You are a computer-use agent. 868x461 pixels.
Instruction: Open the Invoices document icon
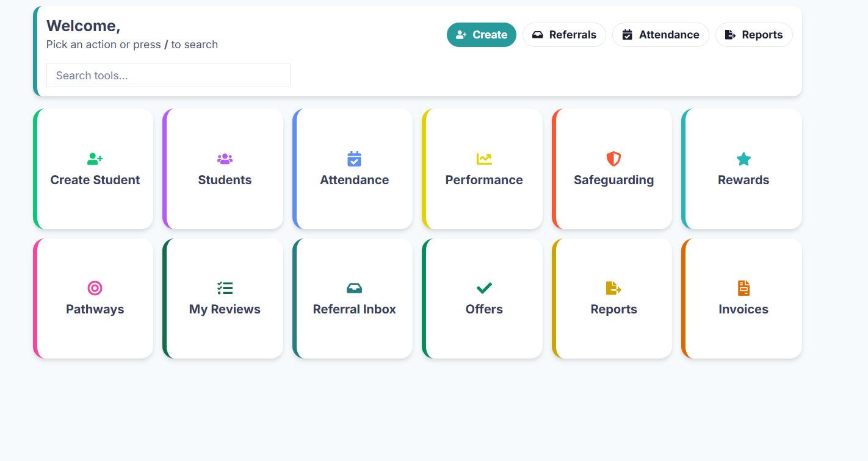point(743,288)
